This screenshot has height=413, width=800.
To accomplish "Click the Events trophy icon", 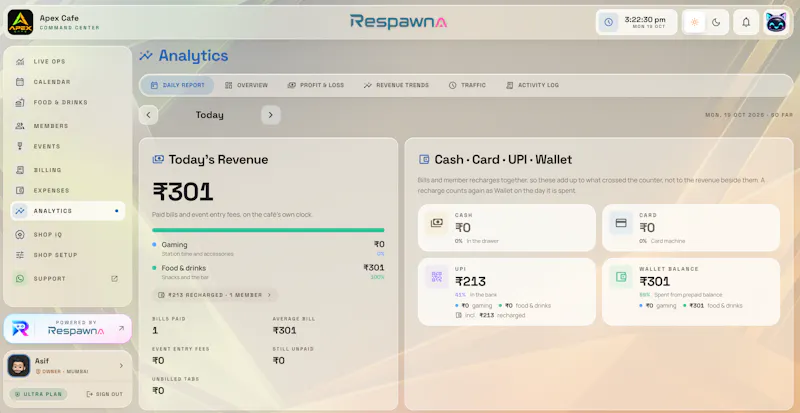I will pos(20,146).
